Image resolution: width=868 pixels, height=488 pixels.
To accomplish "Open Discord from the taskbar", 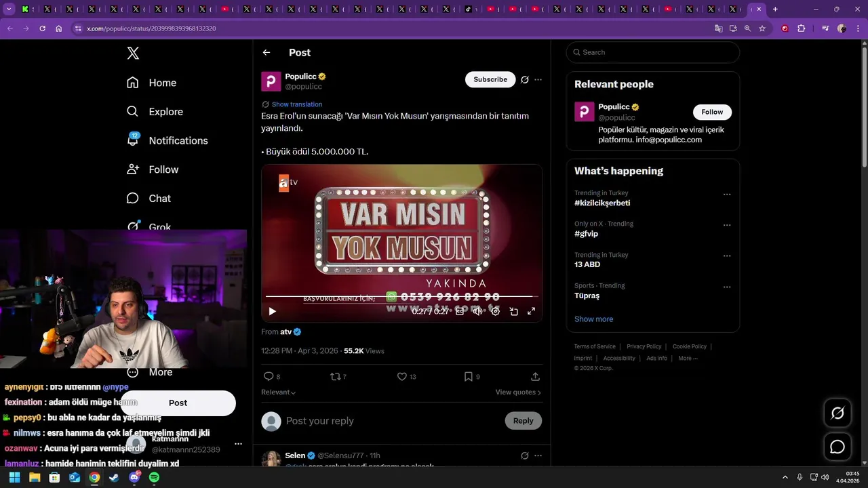I will click(134, 477).
